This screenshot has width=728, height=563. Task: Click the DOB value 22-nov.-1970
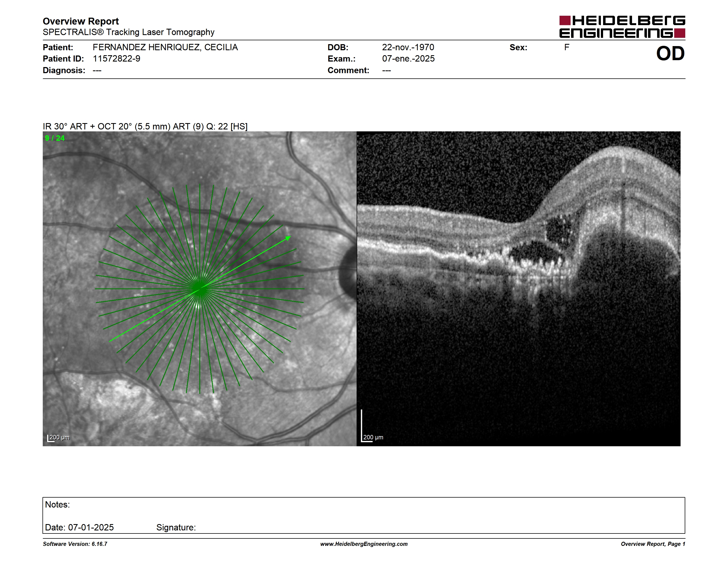coord(408,47)
